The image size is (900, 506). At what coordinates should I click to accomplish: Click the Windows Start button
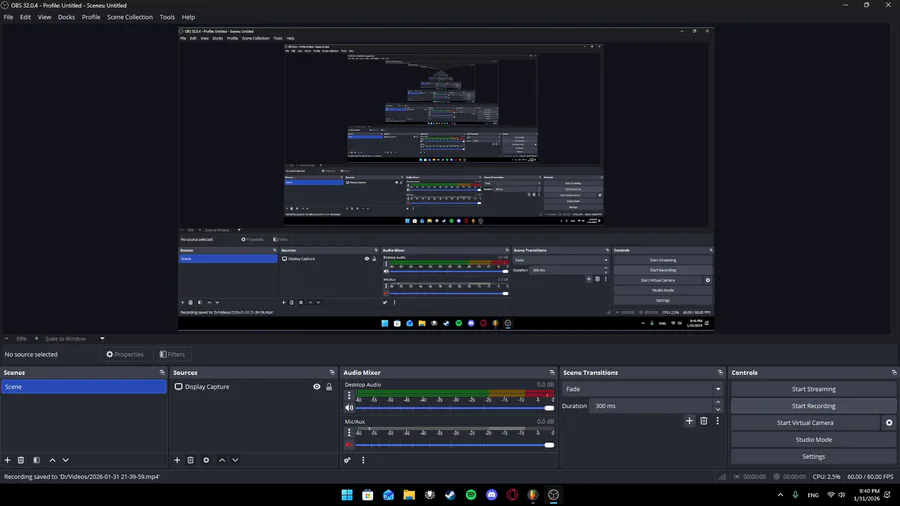[347, 495]
